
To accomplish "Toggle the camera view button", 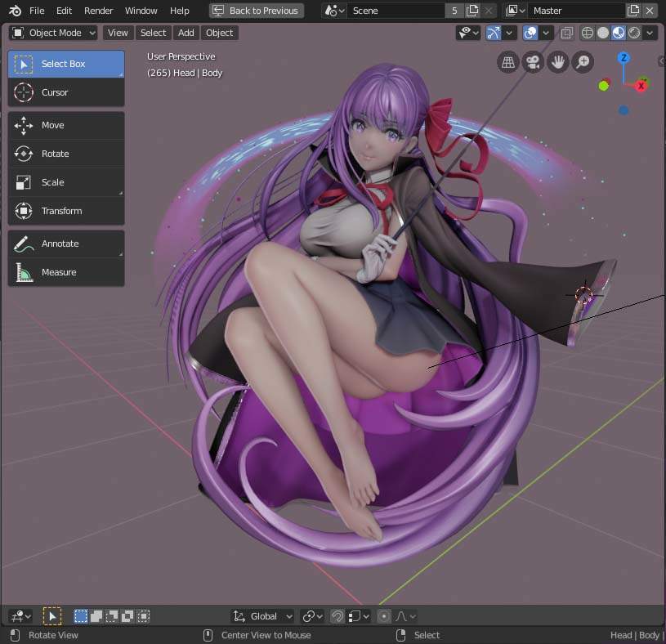I will tap(533, 62).
